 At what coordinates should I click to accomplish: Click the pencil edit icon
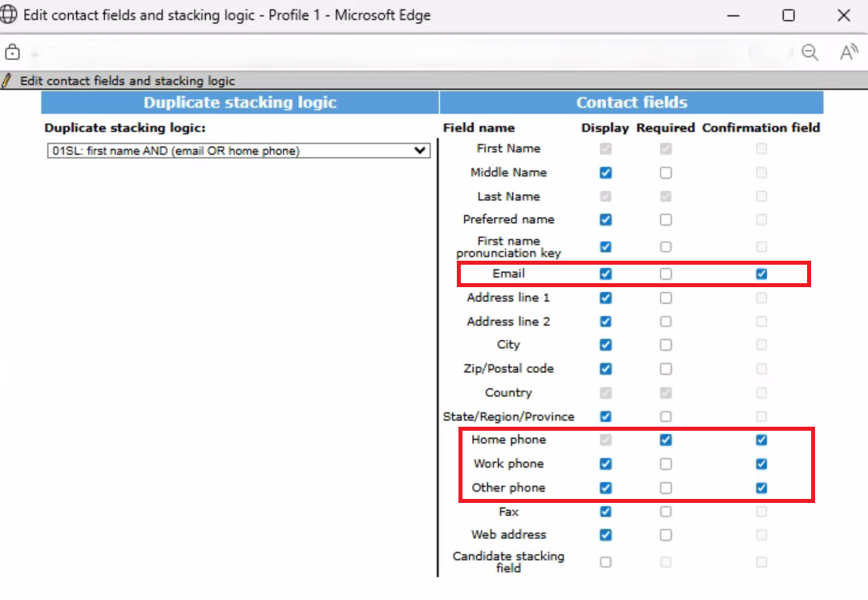(7, 80)
